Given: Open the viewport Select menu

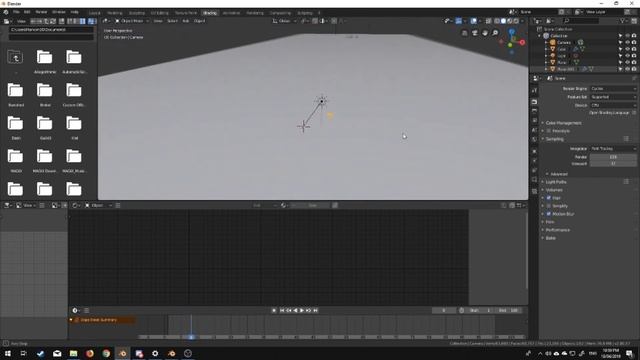Looking at the screenshot, I should [172, 21].
